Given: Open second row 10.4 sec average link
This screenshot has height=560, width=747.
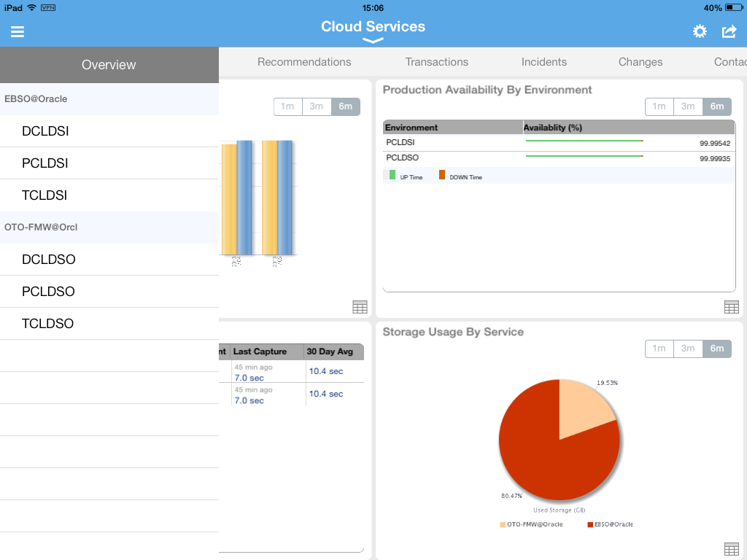Looking at the screenshot, I should click(326, 394).
